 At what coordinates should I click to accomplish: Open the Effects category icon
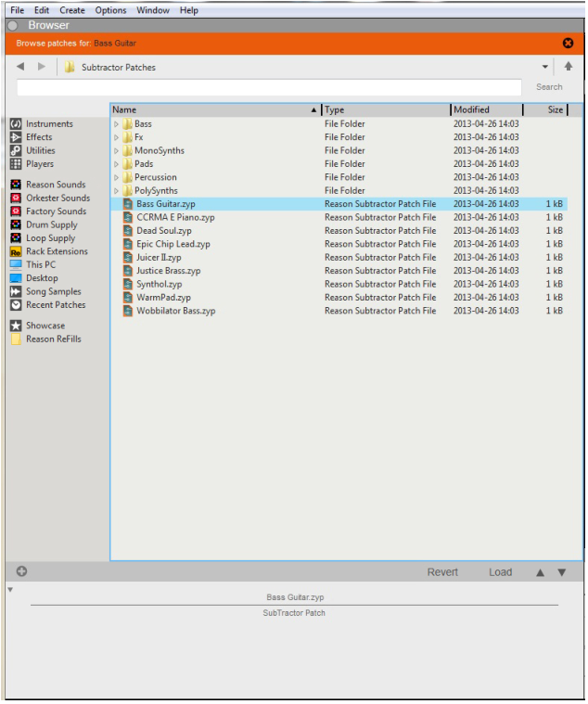click(x=16, y=137)
